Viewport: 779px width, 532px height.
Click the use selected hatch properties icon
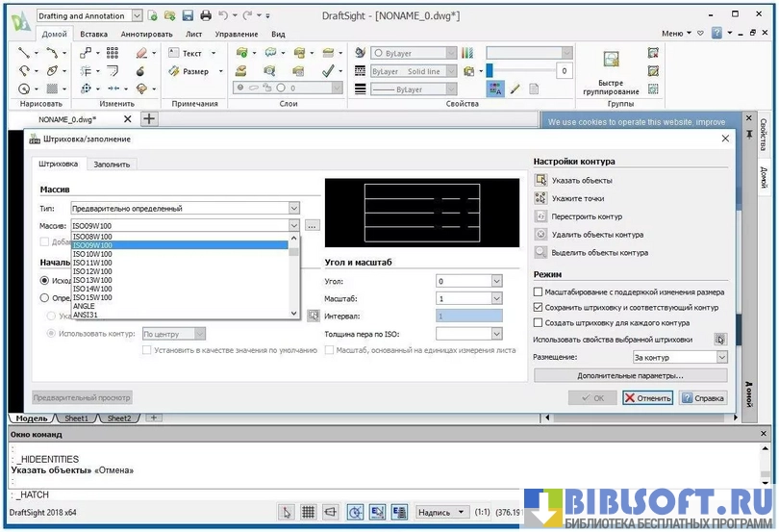coord(718,340)
